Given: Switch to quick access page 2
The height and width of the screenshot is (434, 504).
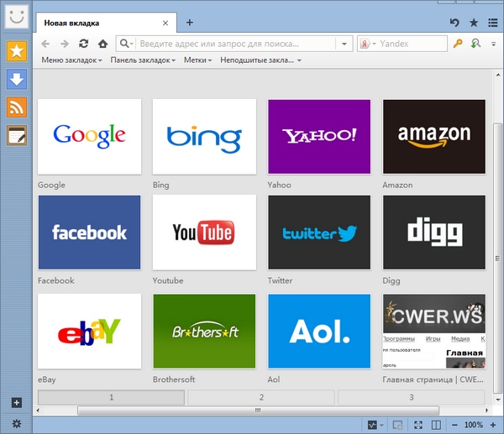Looking at the screenshot, I should point(261,397).
